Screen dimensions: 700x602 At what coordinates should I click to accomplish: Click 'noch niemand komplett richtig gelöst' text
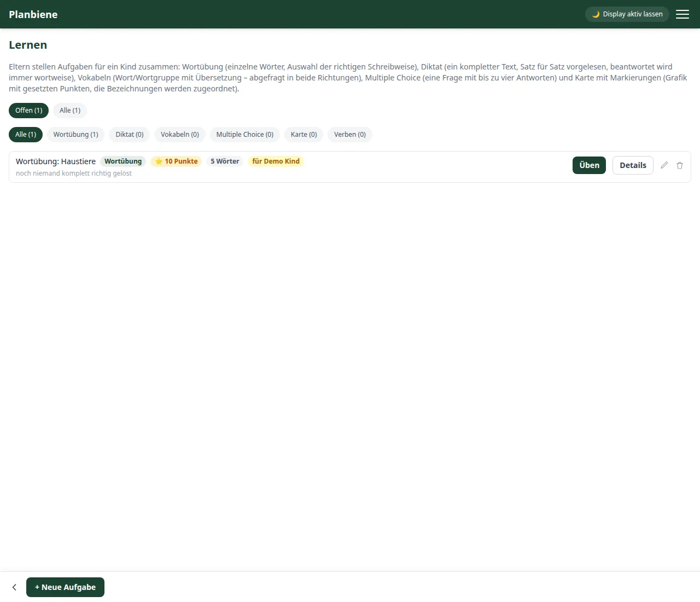pos(74,173)
